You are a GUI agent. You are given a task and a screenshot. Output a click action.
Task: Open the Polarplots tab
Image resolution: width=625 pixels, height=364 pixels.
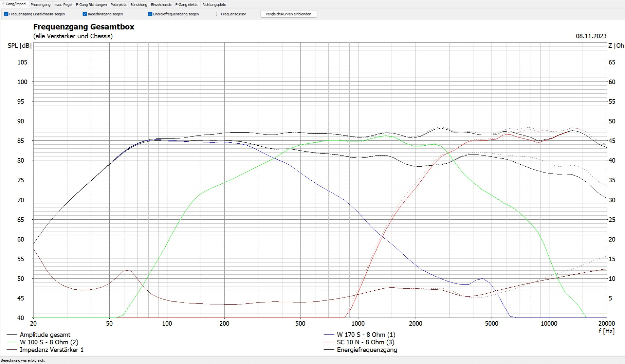coord(119,5)
